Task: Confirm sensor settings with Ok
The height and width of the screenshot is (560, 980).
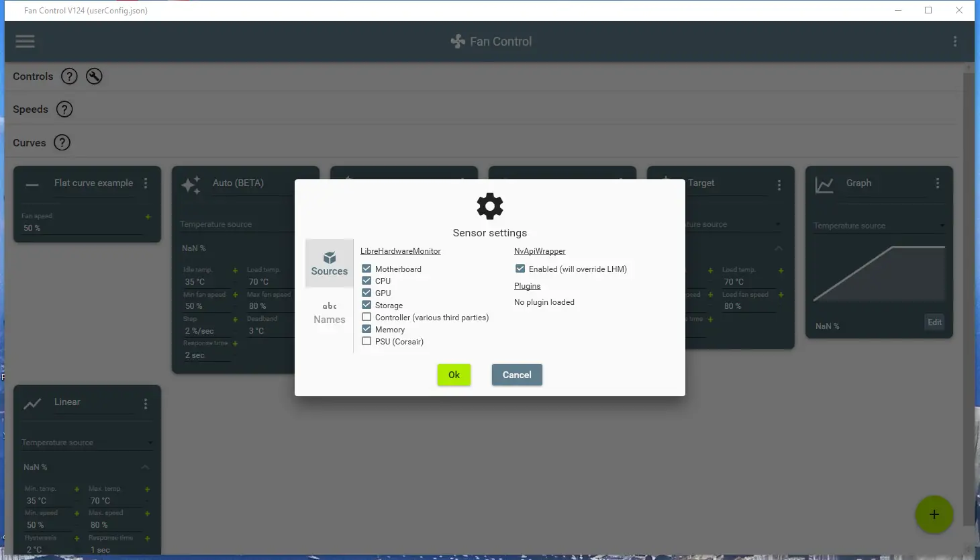Action: click(x=454, y=375)
